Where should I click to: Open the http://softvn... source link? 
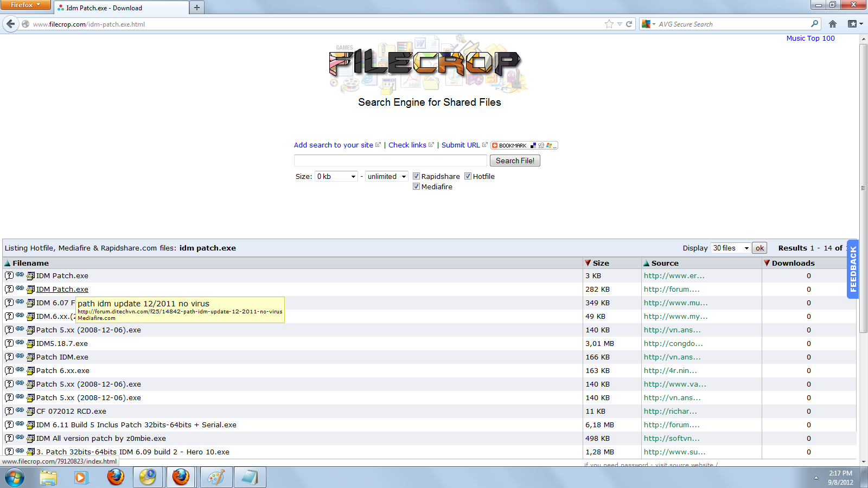(x=672, y=438)
